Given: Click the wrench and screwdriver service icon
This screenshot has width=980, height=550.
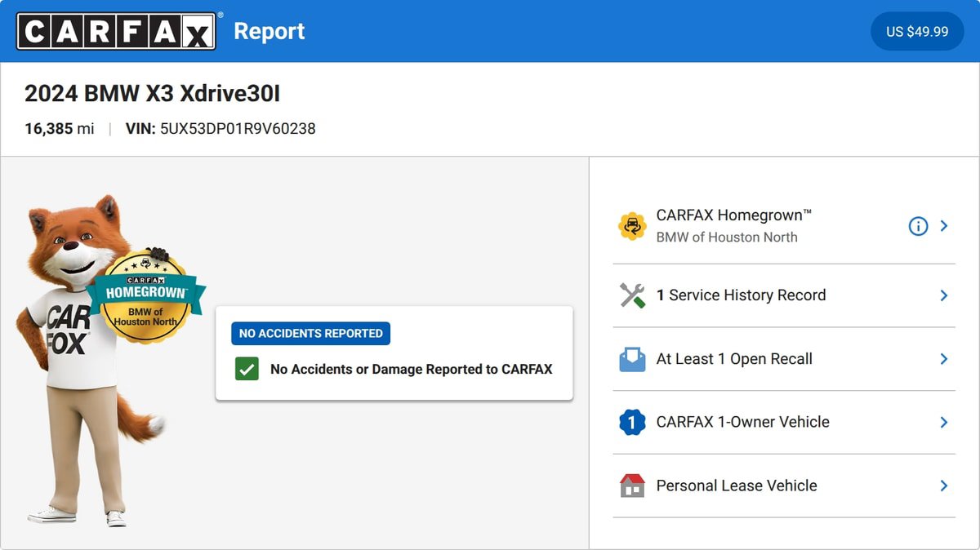Looking at the screenshot, I should (632, 295).
